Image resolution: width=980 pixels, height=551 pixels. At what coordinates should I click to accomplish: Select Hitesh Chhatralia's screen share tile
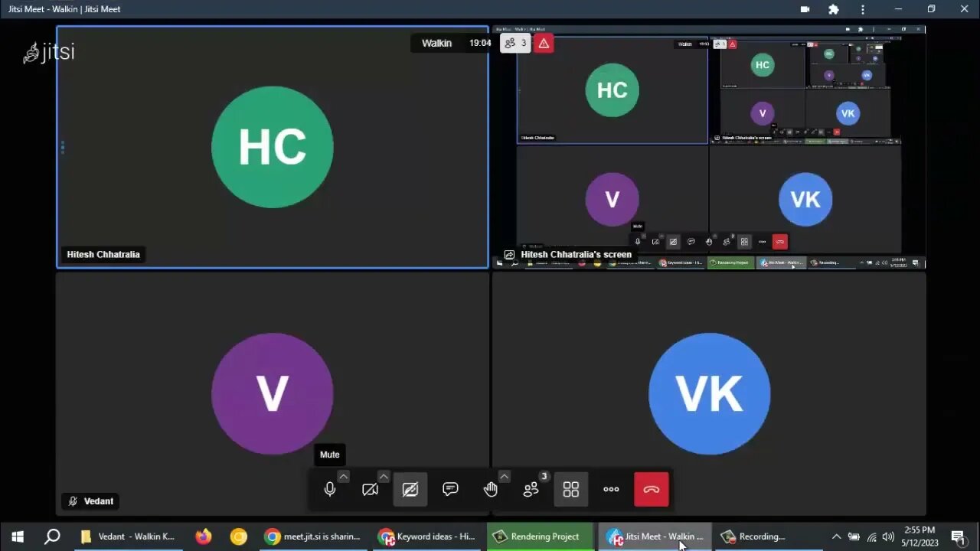[x=709, y=147]
